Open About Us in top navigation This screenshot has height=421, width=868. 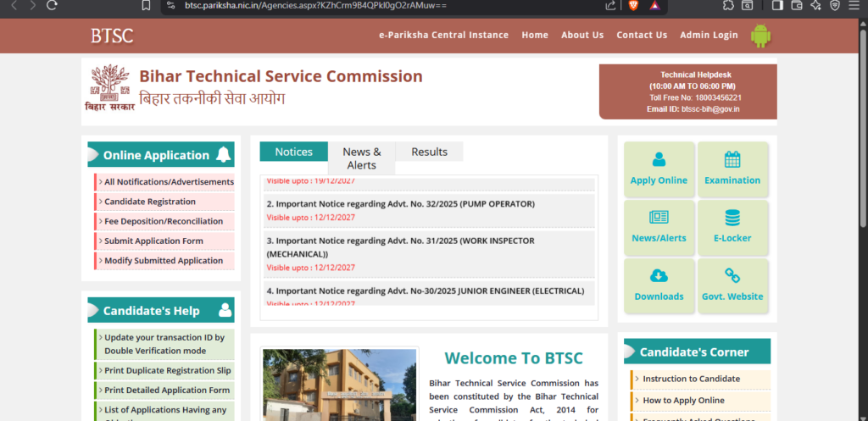[x=582, y=35]
